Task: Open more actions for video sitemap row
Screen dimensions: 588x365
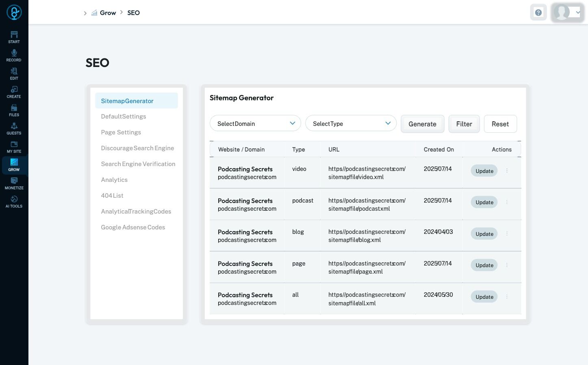Action: pos(507,171)
